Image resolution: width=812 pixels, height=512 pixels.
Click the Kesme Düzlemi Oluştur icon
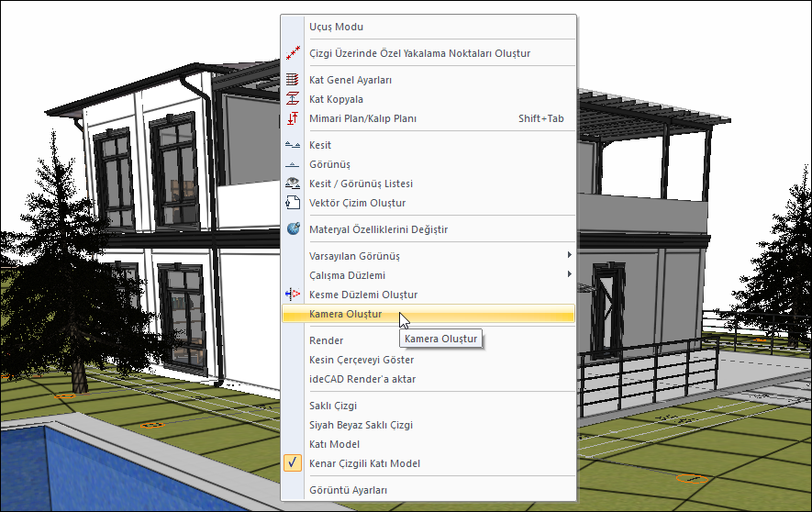pos(294,295)
